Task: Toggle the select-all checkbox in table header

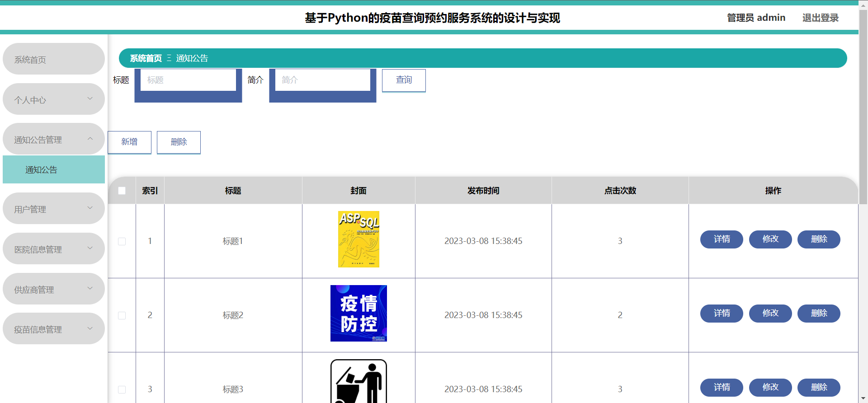Action: [x=122, y=191]
